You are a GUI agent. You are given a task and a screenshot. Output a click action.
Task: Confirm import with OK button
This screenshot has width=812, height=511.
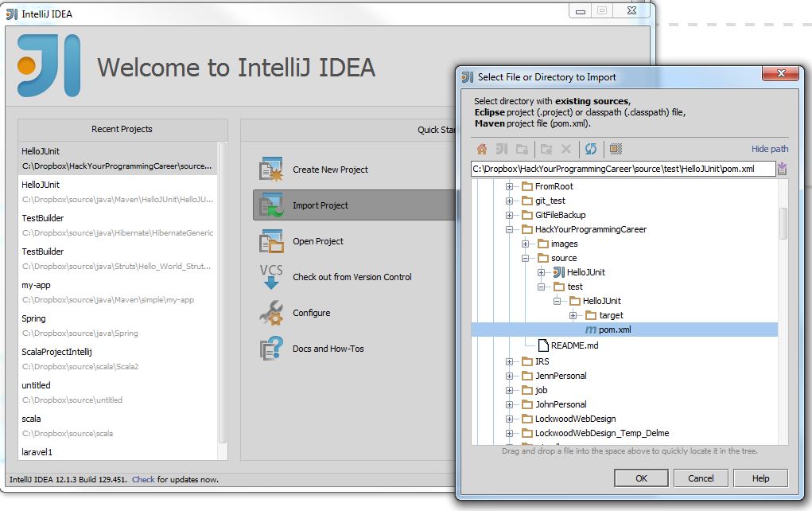641,478
